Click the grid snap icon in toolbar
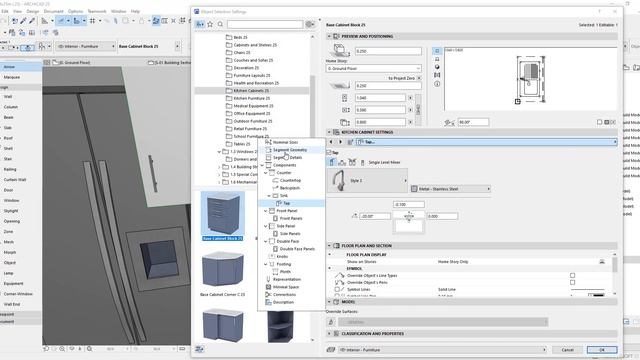 pos(93,21)
